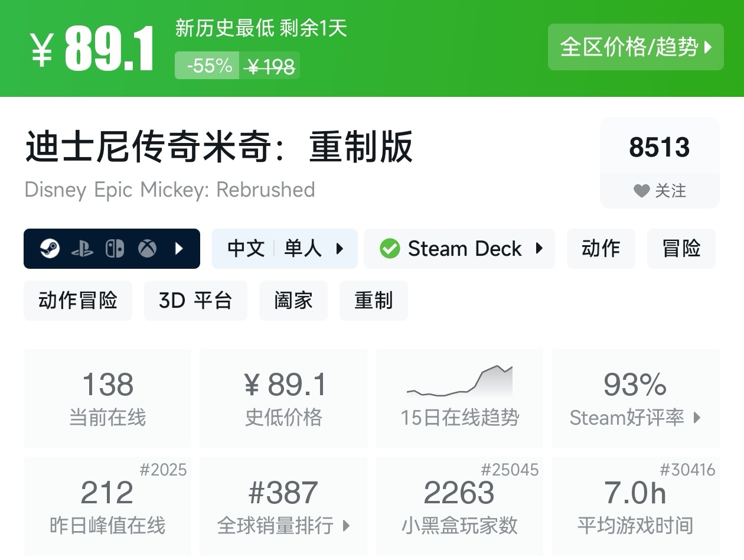Click the #25045 player count rank
Screen dimensions: 744x560
(510, 470)
